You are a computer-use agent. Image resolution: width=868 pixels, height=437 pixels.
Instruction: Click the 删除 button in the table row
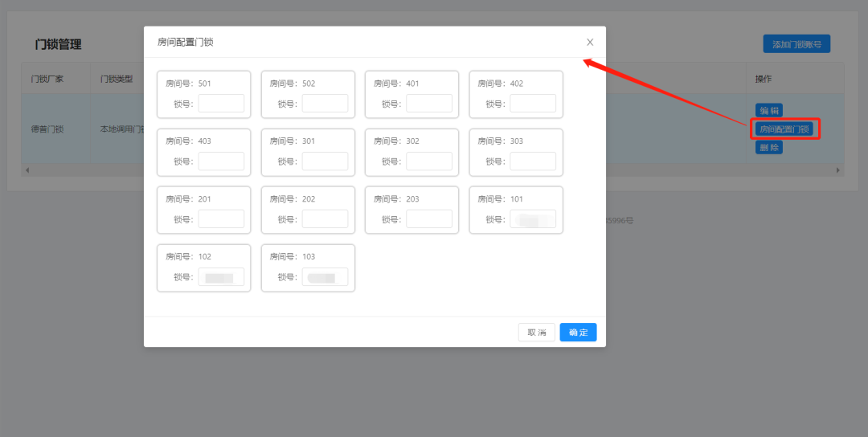pyautogui.click(x=769, y=148)
